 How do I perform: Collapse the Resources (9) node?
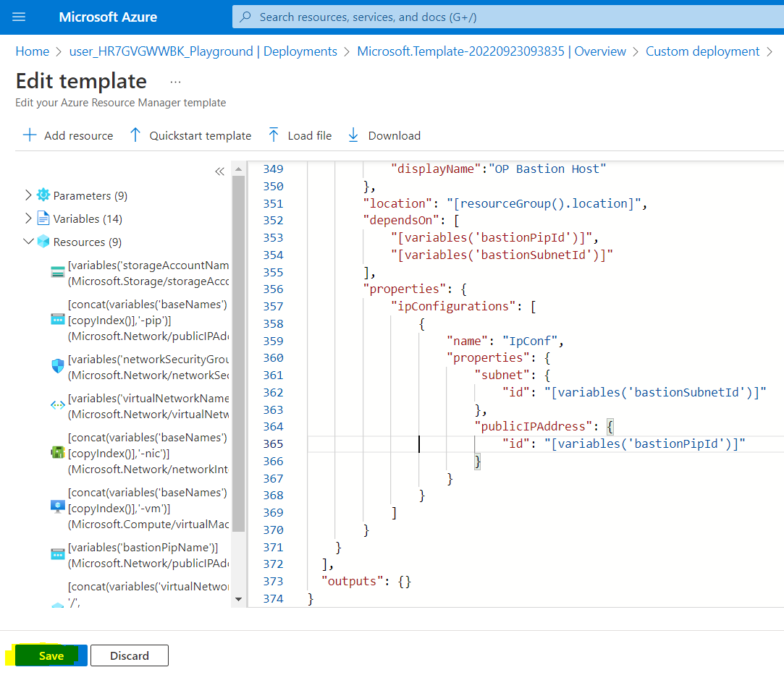point(28,242)
